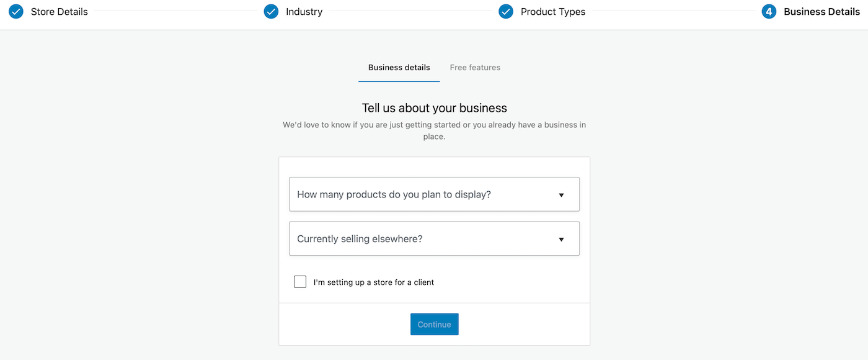Go back to the Store Details step
The image size is (868, 360).
click(60, 11)
